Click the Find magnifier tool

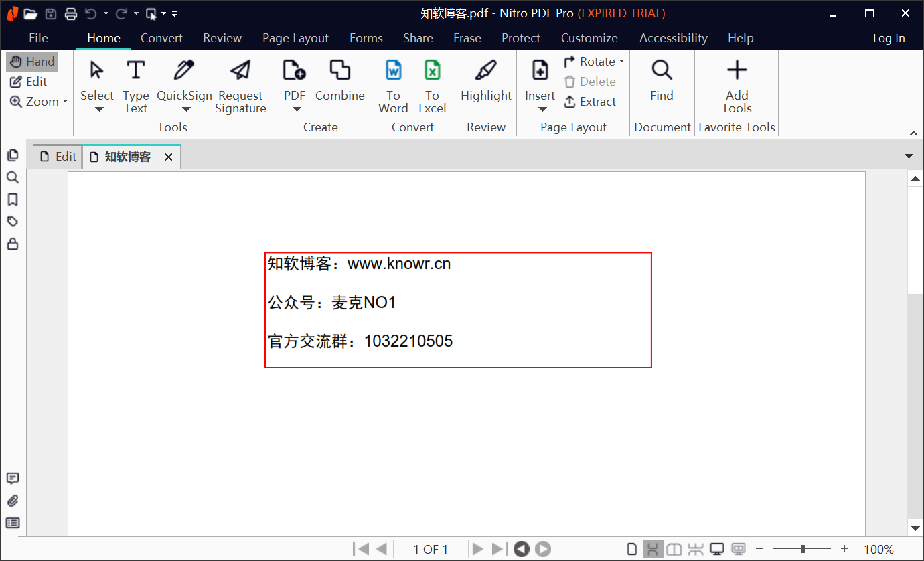(x=662, y=80)
